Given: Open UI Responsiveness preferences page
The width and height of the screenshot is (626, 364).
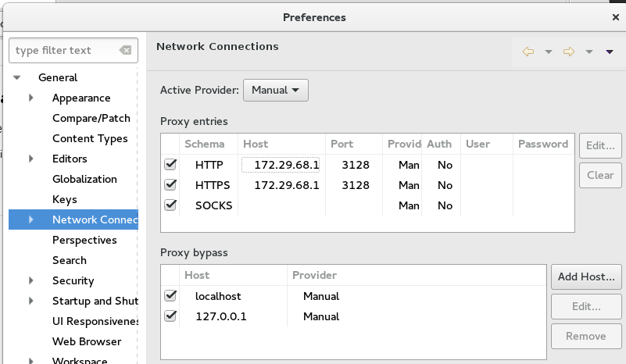Looking at the screenshot, I should 95,321.
